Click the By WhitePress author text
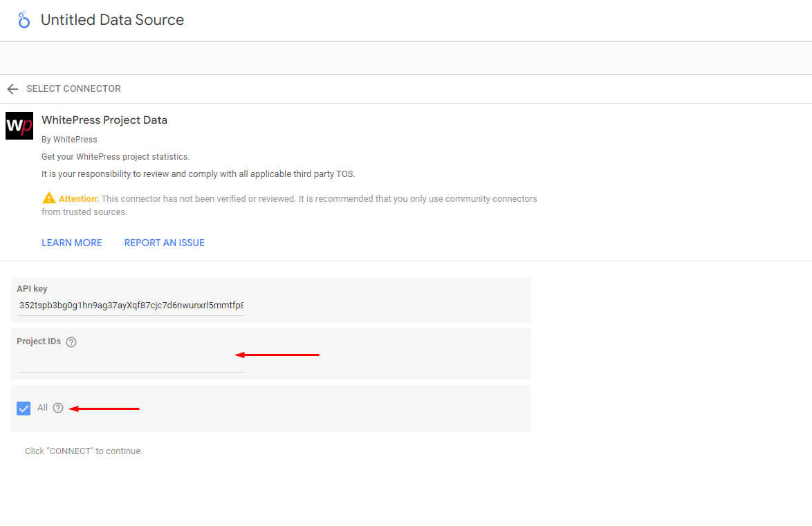812x526 pixels. (69, 139)
